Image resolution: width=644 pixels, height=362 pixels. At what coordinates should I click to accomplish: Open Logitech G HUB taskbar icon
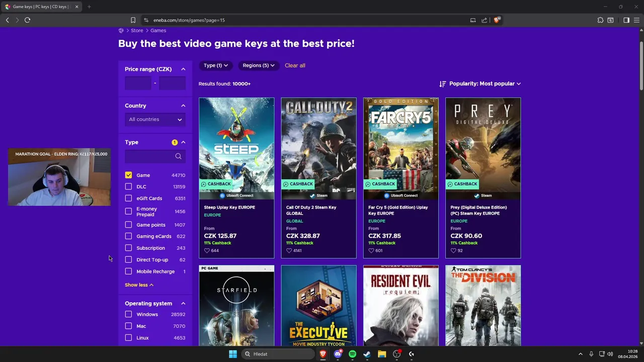point(412,354)
